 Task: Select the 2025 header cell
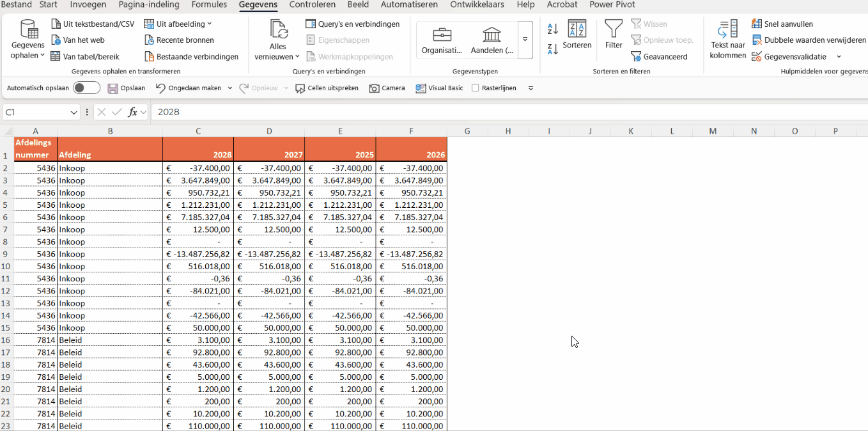coord(340,149)
